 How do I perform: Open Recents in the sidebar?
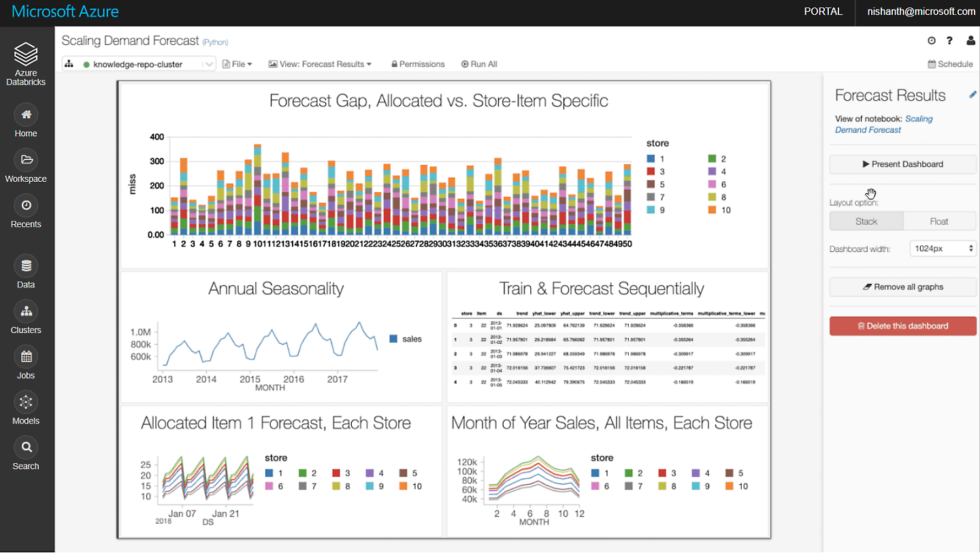(26, 205)
